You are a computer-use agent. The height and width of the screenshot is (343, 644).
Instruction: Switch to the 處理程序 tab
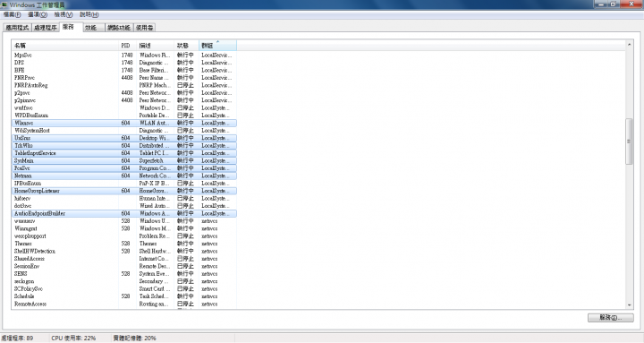point(46,28)
